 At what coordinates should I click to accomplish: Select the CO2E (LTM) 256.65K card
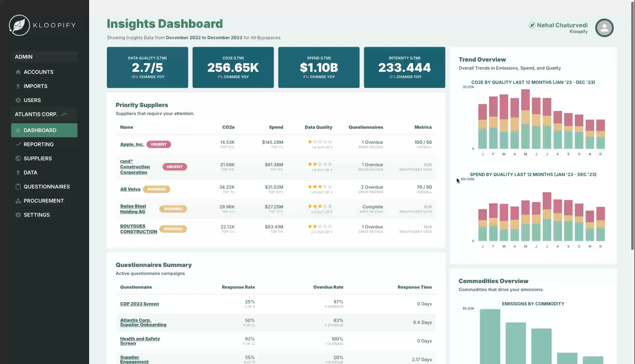click(233, 67)
